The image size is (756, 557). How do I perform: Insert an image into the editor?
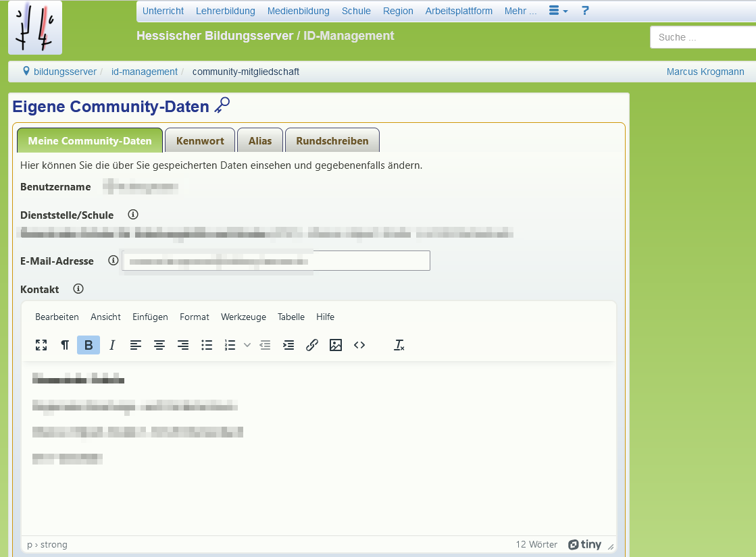pos(336,345)
